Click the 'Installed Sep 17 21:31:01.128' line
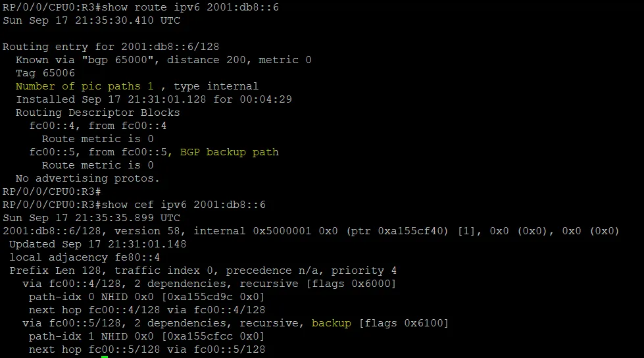The image size is (644, 358). click(x=154, y=99)
